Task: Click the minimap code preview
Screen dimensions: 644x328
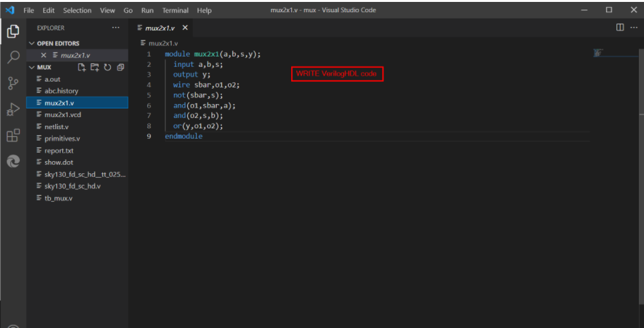Action: coord(598,53)
